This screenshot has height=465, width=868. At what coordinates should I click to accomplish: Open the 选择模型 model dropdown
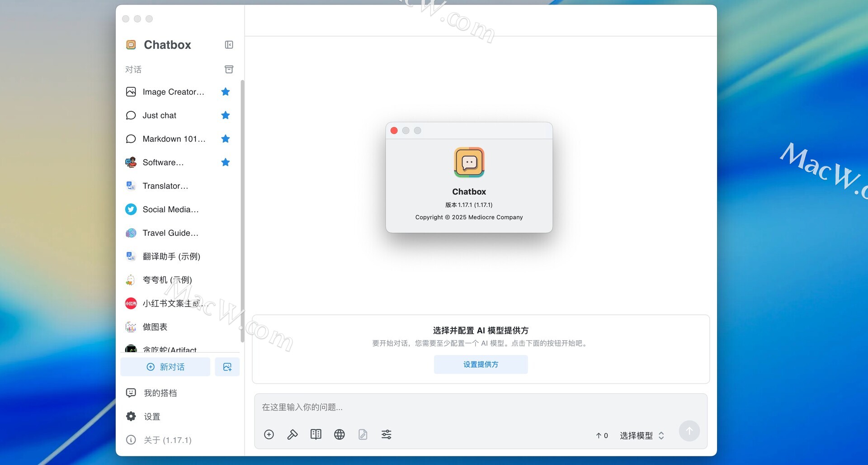[x=642, y=436]
